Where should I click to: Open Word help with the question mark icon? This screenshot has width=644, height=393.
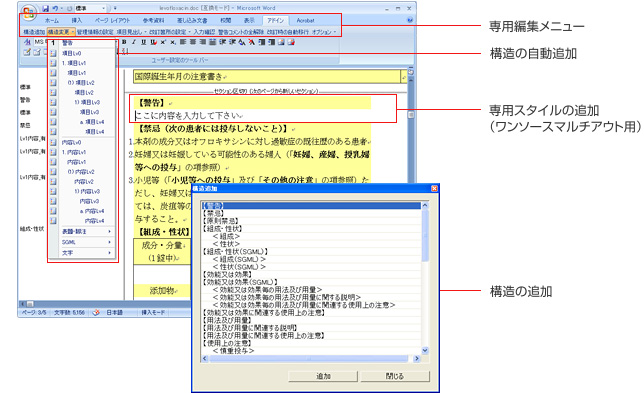pyautogui.click(x=409, y=20)
